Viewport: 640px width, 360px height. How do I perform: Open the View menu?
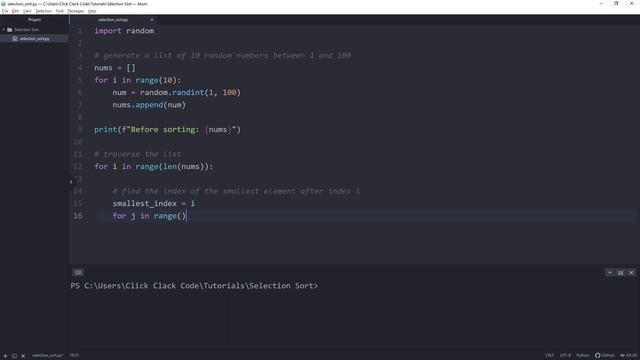coord(27,11)
